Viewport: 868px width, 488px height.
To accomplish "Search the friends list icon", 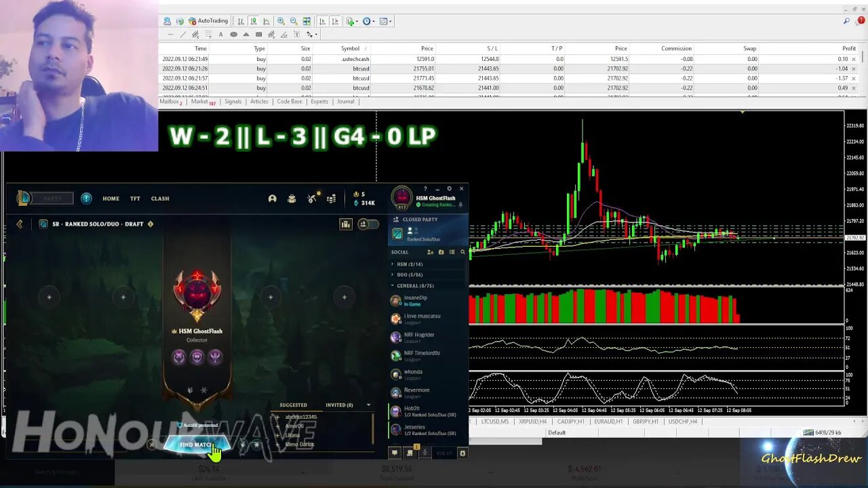I will click(463, 252).
